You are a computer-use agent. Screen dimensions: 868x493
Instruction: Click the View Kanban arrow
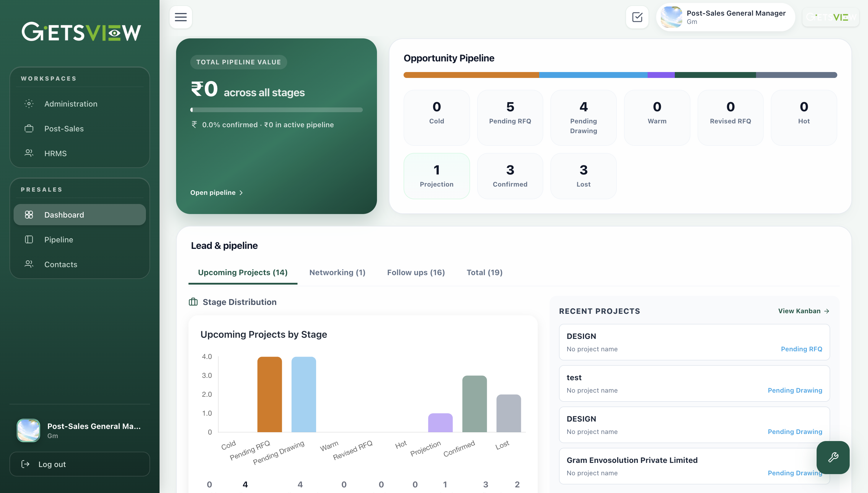click(827, 311)
